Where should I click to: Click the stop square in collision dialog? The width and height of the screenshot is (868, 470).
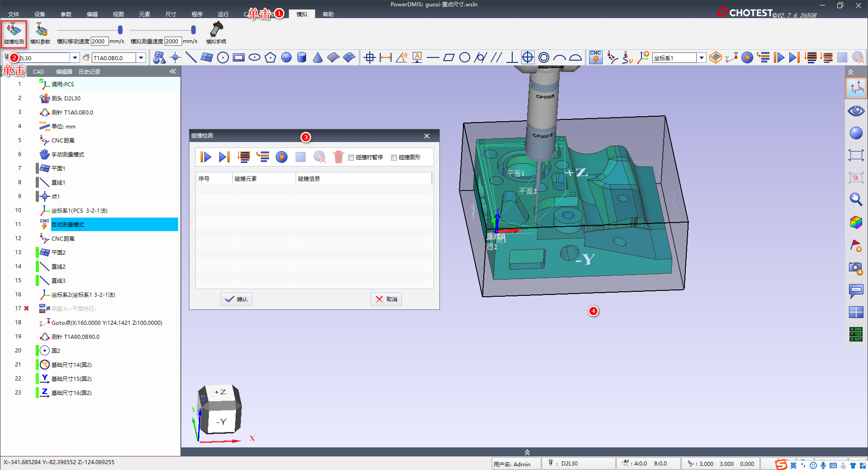(301, 157)
